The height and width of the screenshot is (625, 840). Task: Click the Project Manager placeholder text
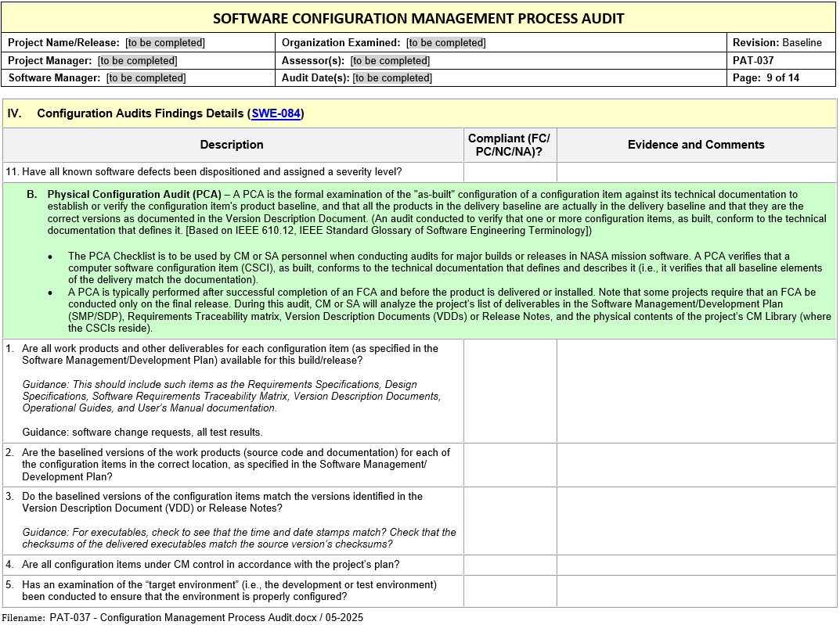(137, 60)
